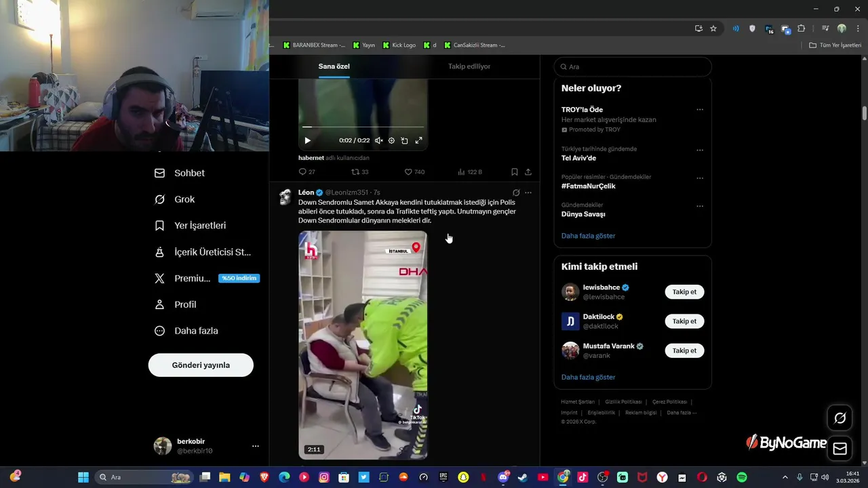Open TikTok from taskbar
This screenshot has width=868, height=488.
[x=583, y=477]
